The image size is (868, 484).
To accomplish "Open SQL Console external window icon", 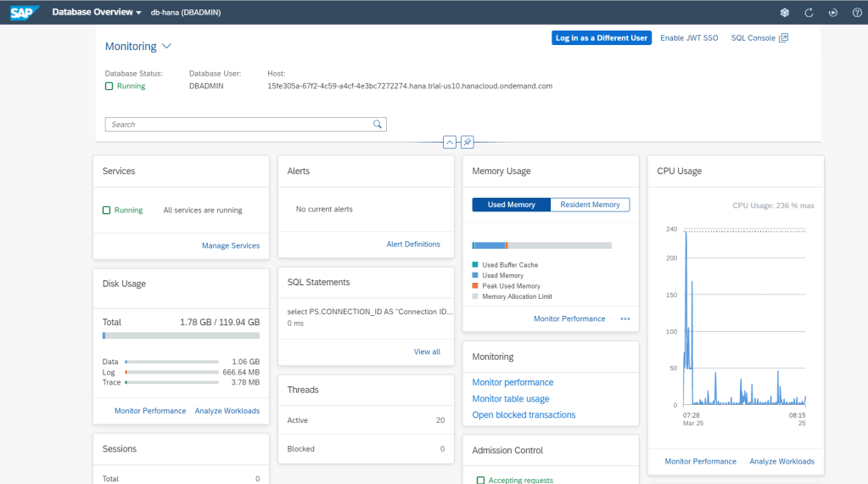I will (x=783, y=38).
